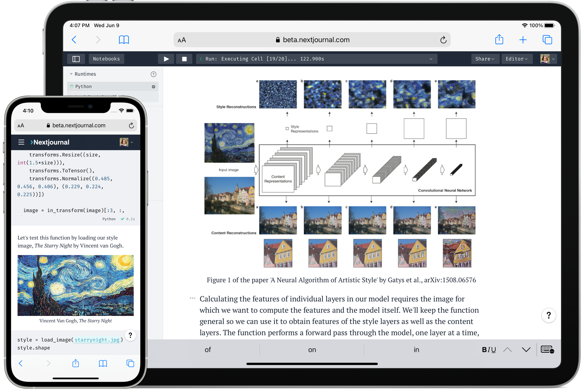
Task: Open Python runtime settings gear
Action: coord(153,87)
